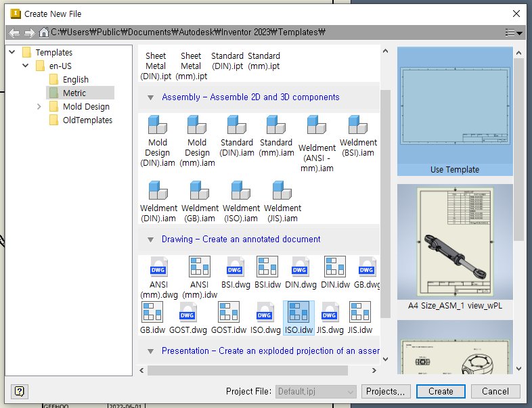Select Standard (DIN).ipt part template
The height and width of the screenshot is (408, 532).
[227, 61]
